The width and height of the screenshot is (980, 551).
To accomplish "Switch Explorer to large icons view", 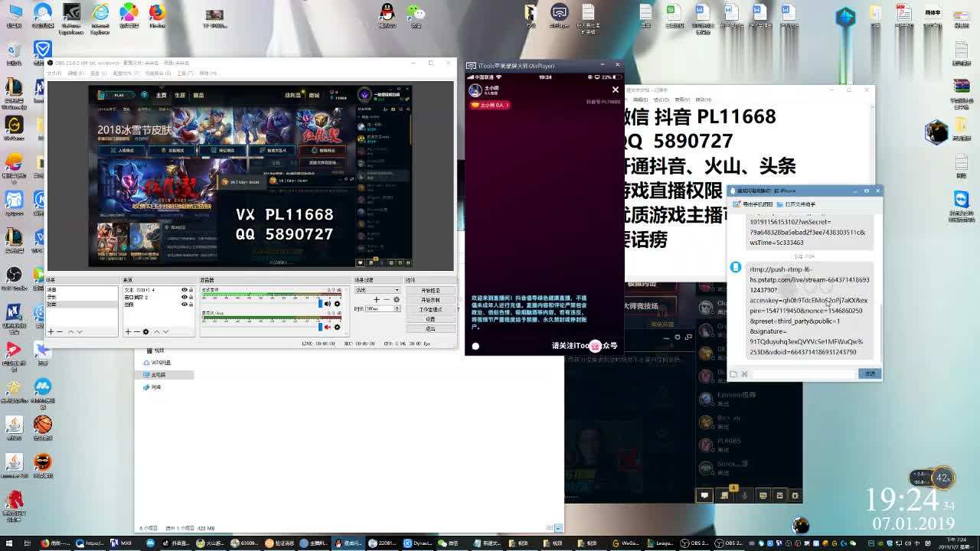I will point(558,528).
